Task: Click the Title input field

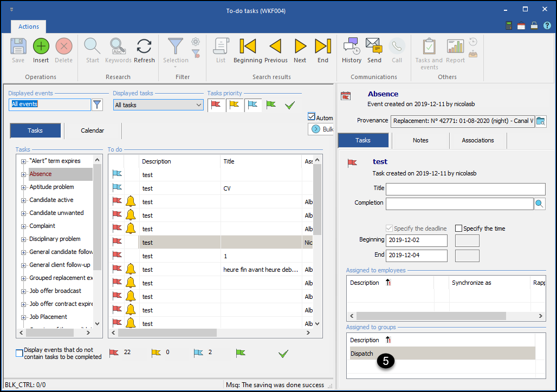Action: pyautogui.click(x=465, y=189)
